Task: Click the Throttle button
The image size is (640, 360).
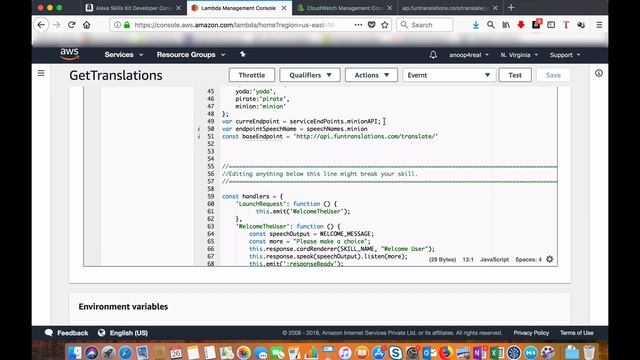Action: pyautogui.click(x=252, y=75)
